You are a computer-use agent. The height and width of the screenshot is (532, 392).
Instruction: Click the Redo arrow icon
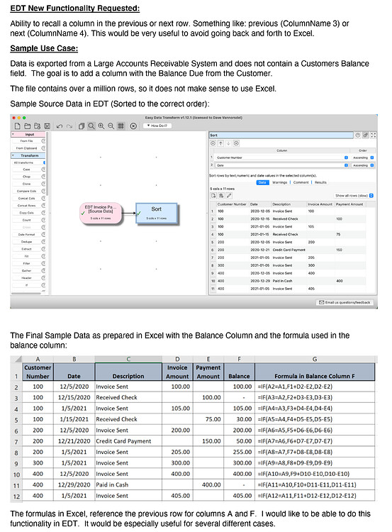point(69,126)
